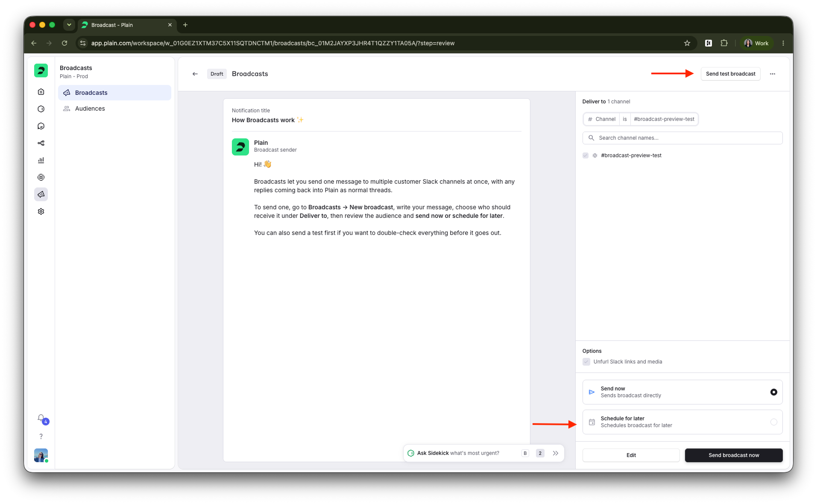Select the Send now radio option
Screen dimensions: 817x504
pyautogui.click(x=774, y=392)
